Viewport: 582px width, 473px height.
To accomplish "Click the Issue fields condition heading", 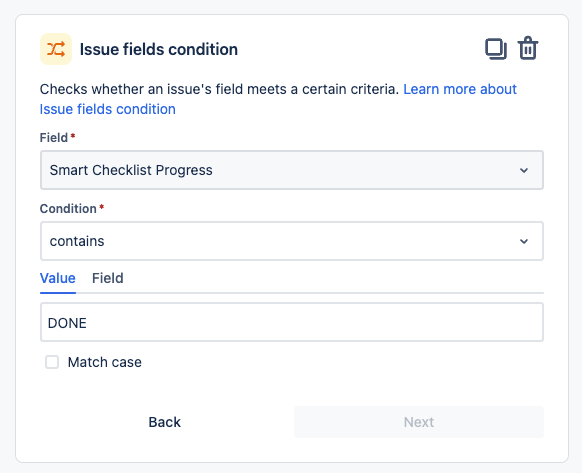I will [159, 49].
